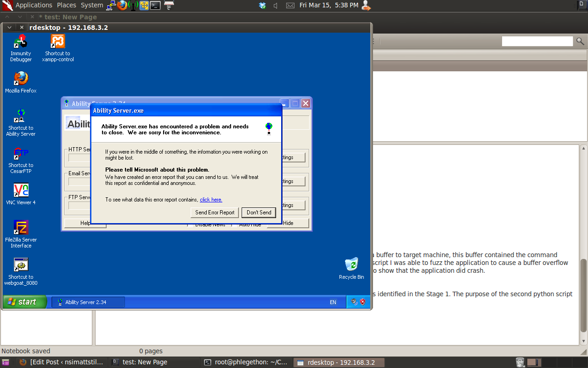Click the show desktop icon in bottom panel
588x368 pixels.
tap(5, 362)
